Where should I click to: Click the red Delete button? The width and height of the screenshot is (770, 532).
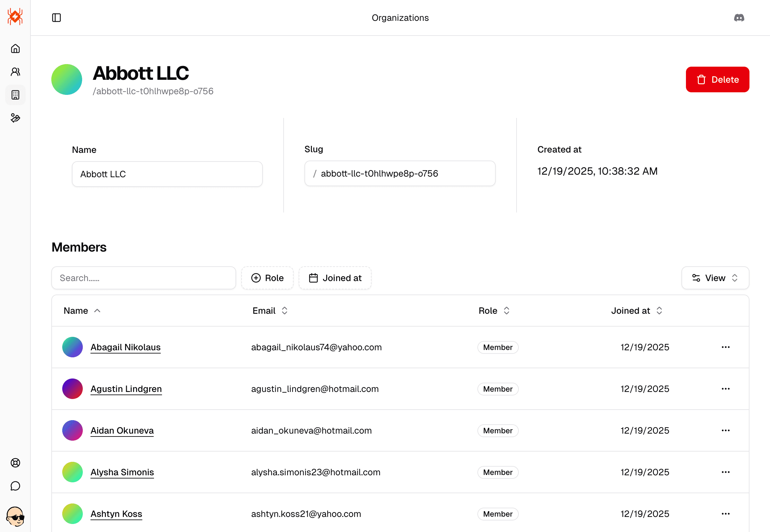pyautogui.click(x=717, y=80)
